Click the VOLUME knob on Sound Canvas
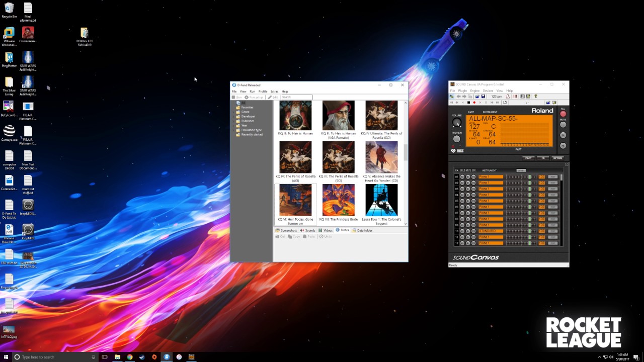The image size is (644, 362). (456, 122)
